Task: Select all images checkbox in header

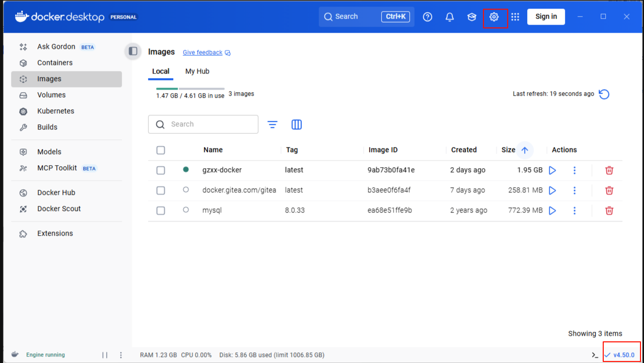Action: tap(161, 150)
